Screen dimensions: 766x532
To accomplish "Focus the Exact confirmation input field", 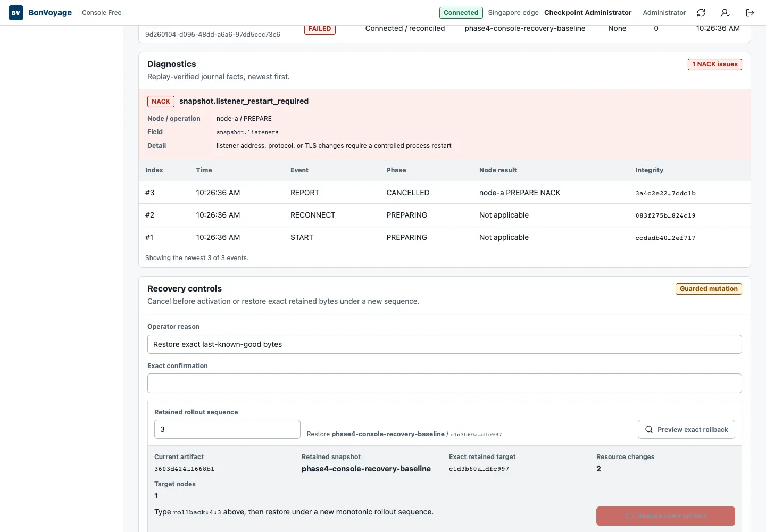I will 444,384.
